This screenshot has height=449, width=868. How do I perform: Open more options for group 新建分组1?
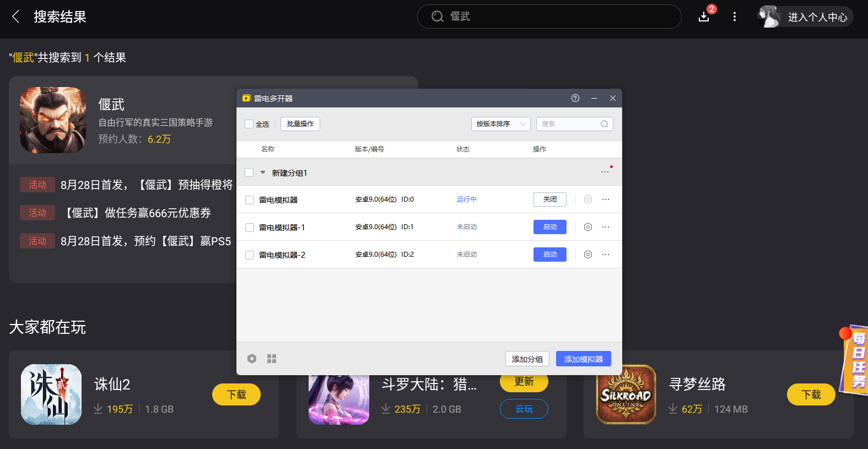point(605,172)
